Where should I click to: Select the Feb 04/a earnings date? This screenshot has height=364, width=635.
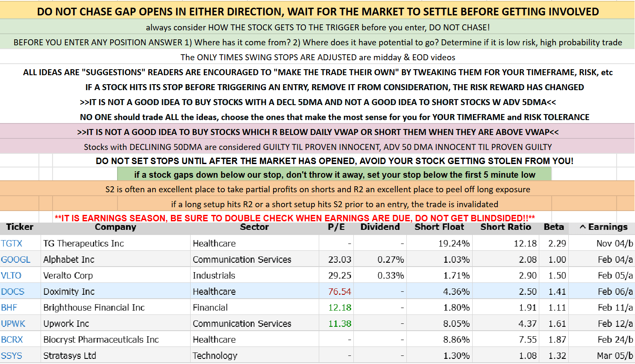coord(615,260)
